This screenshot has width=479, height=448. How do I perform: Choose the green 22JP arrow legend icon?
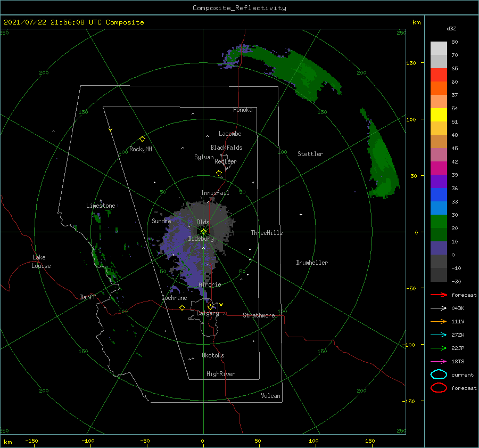439,348
